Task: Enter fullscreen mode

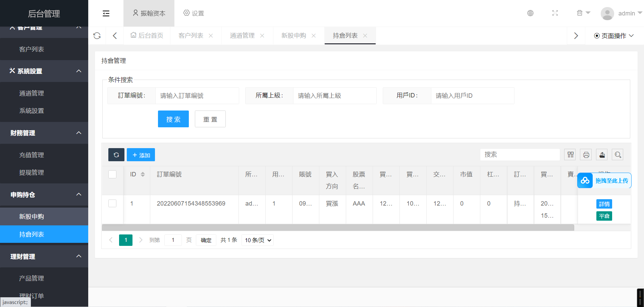Action: point(555,13)
